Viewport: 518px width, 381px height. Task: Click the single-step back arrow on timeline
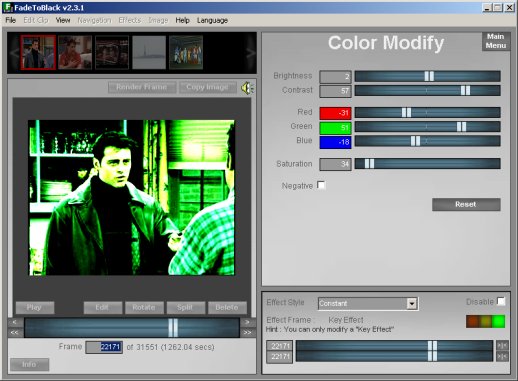point(15,322)
